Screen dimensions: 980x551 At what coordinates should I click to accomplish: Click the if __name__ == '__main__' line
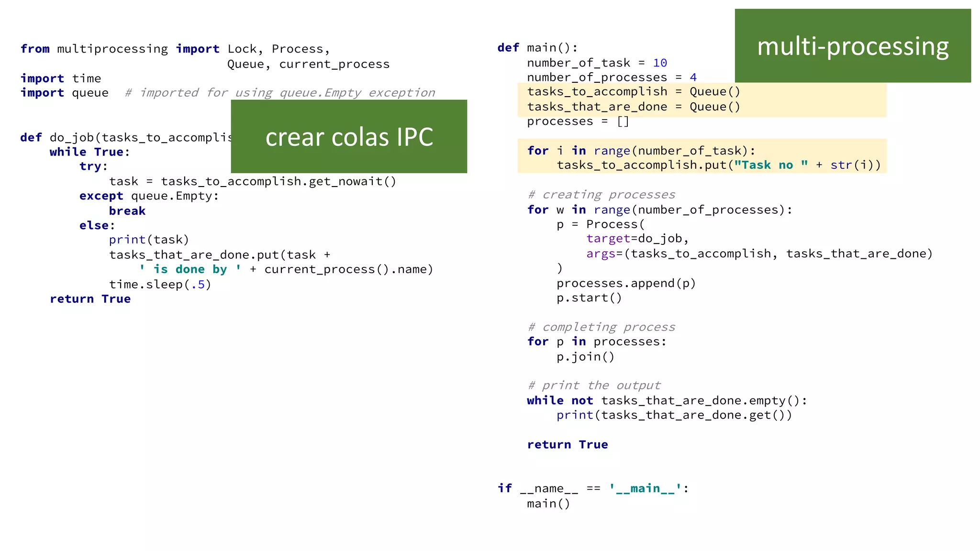coord(592,488)
